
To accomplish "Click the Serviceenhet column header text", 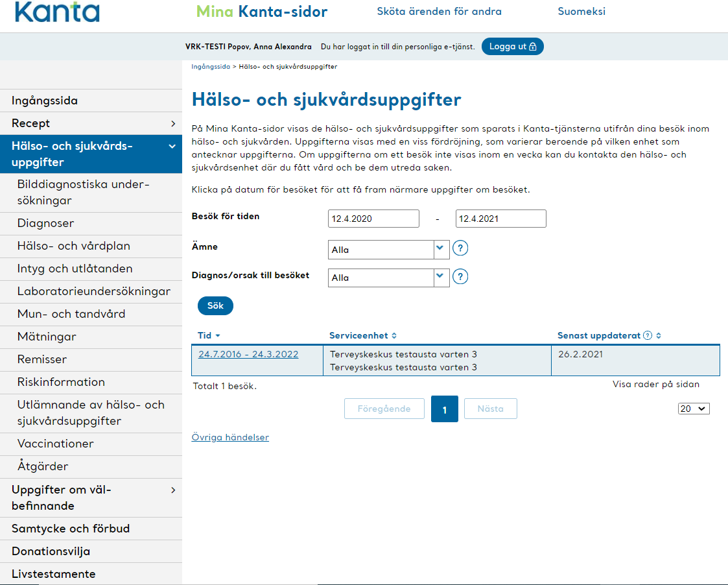I will pos(358,335).
